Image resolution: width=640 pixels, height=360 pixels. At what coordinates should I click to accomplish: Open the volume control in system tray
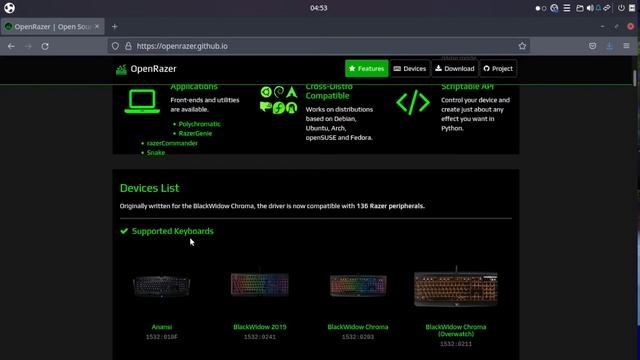point(590,8)
